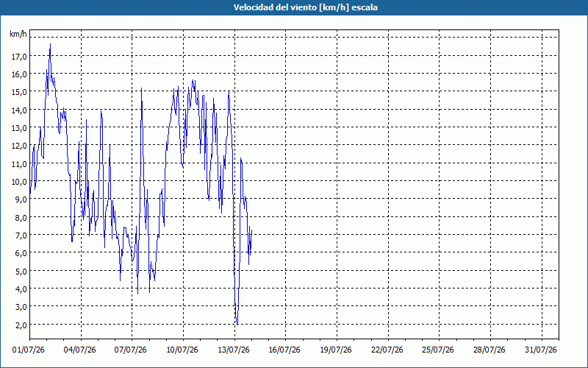Click the 10,0 value on y-axis

pos(19,182)
